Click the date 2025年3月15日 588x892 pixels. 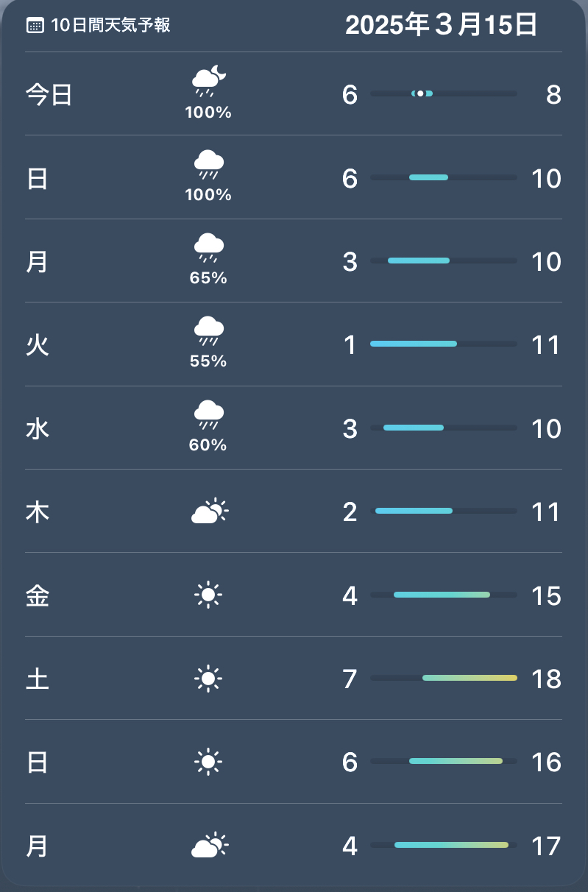pyautogui.click(x=441, y=26)
